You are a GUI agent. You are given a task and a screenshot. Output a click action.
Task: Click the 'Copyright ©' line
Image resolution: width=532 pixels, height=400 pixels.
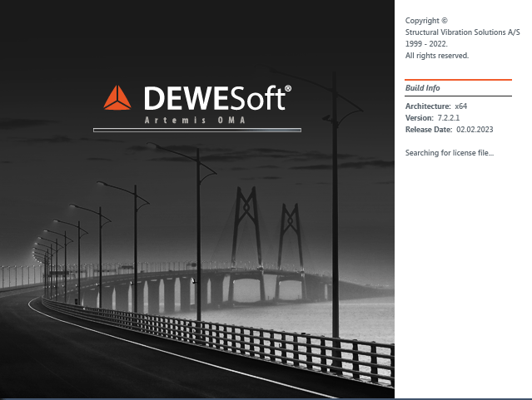[426, 20]
